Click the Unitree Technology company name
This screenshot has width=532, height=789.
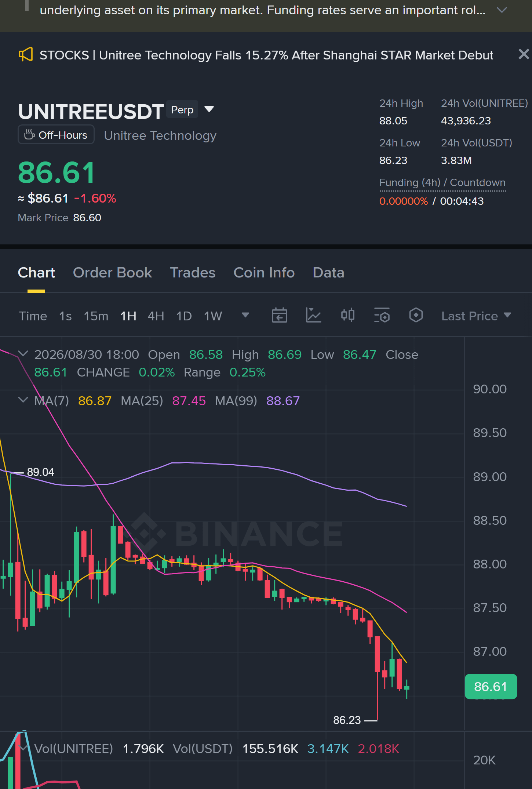[160, 135]
